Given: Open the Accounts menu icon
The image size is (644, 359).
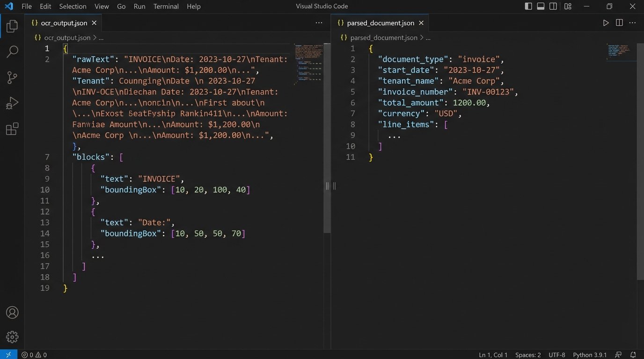Looking at the screenshot, I should tap(12, 313).
